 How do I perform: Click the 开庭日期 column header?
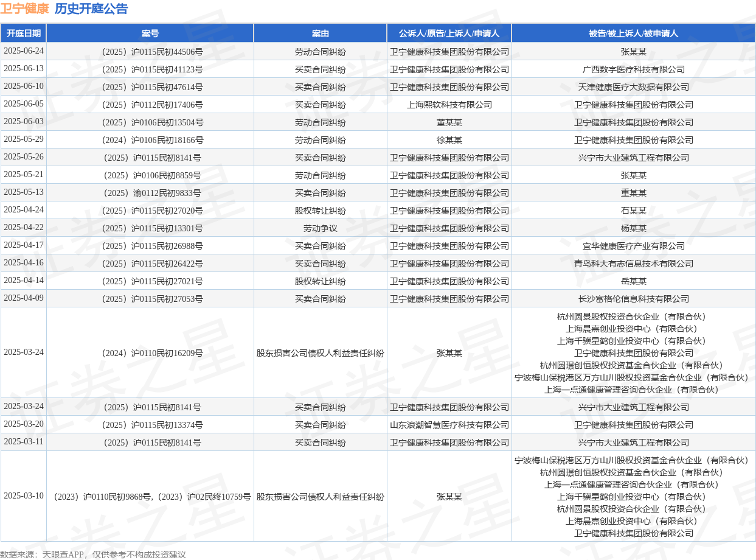click(x=24, y=33)
